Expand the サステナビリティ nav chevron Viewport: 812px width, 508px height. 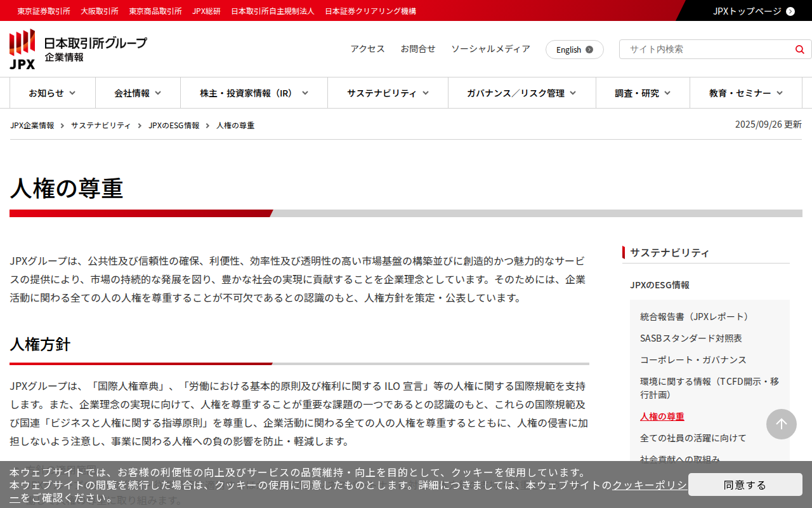point(426,93)
